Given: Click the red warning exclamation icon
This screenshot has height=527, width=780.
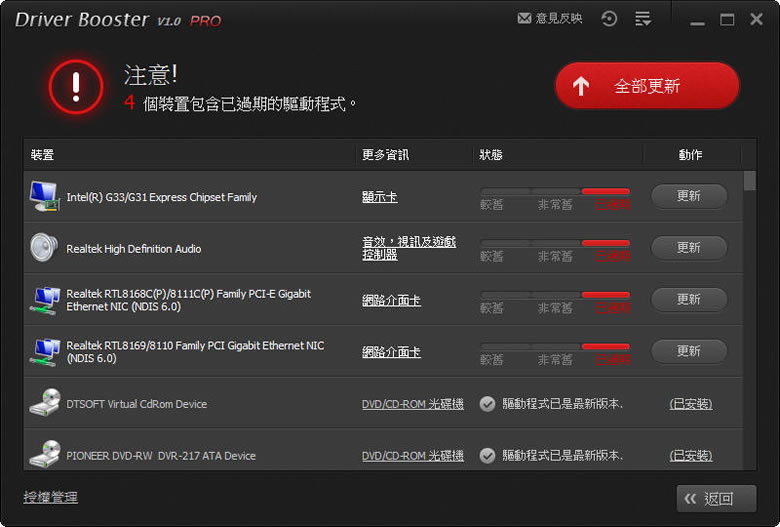Looking at the screenshot, I should point(76,87).
